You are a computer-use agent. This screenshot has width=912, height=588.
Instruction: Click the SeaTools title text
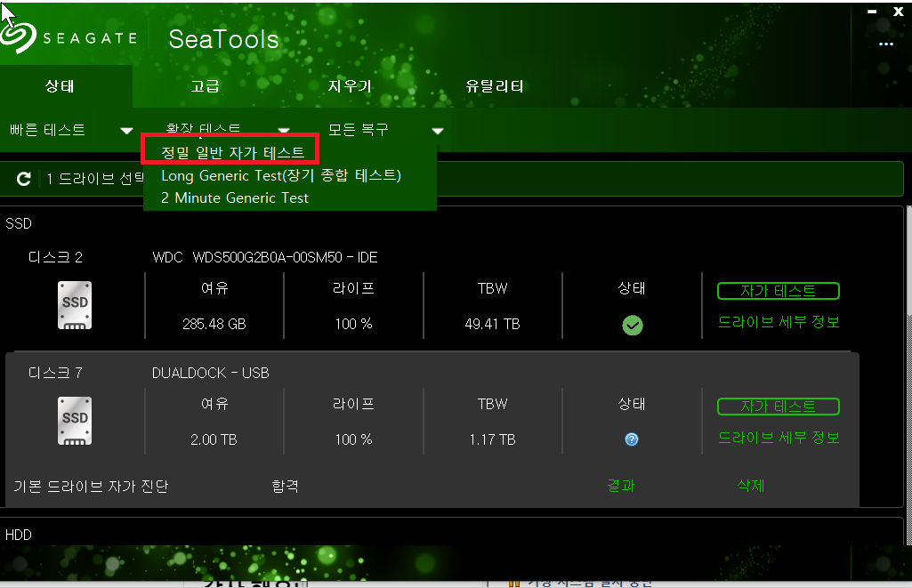pos(224,39)
